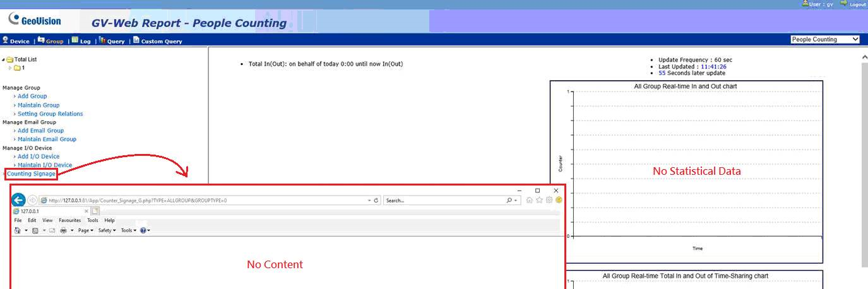Click the IE back arrow button
868x289 pixels.
point(18,200)
